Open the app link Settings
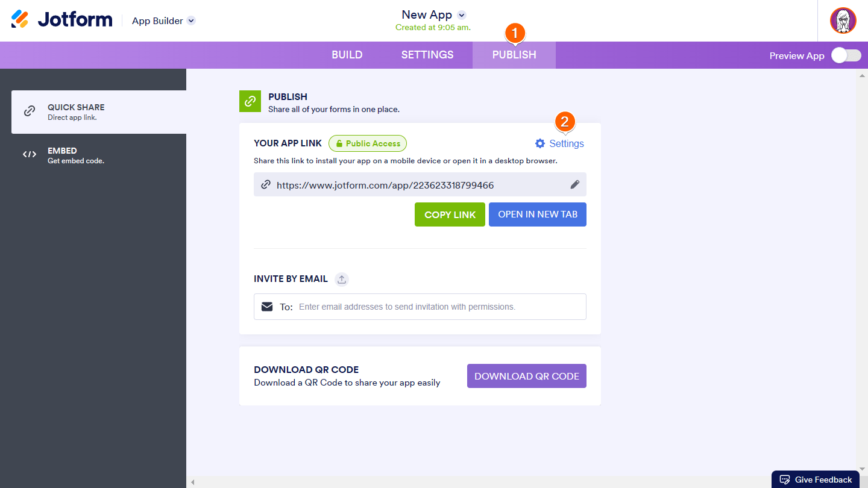Screen dimensions: 868x488 [559, 143]
